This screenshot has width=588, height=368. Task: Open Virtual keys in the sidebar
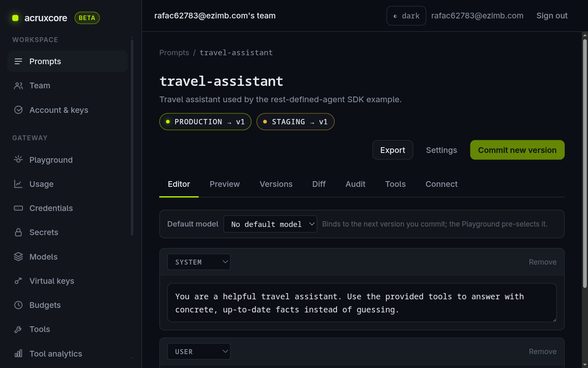pos(67,281)
